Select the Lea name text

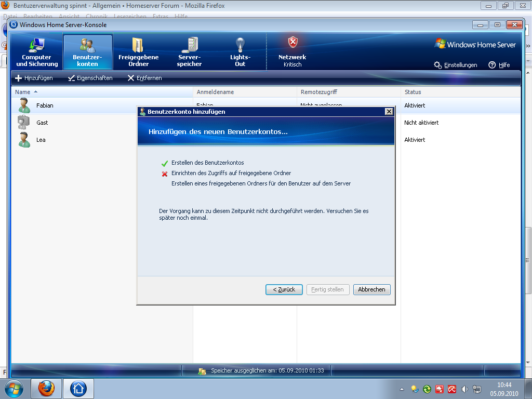click(x=41, y=140)
